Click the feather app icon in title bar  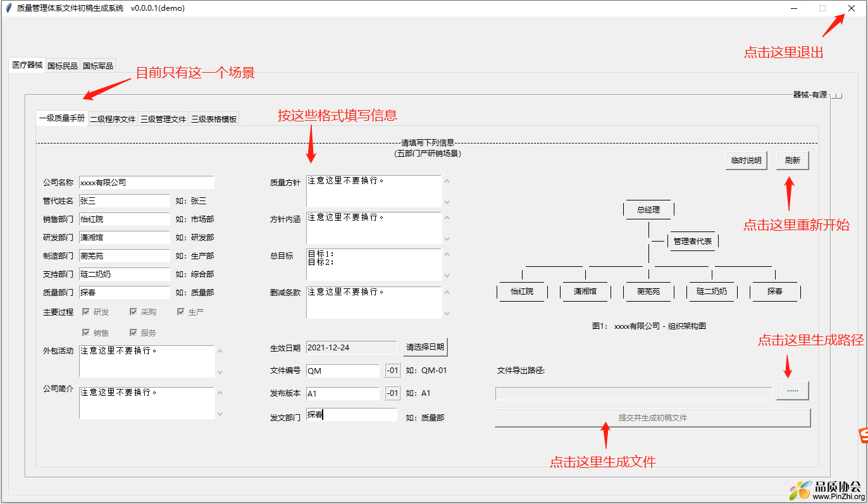pyautogui.click(x=8, y=8)
